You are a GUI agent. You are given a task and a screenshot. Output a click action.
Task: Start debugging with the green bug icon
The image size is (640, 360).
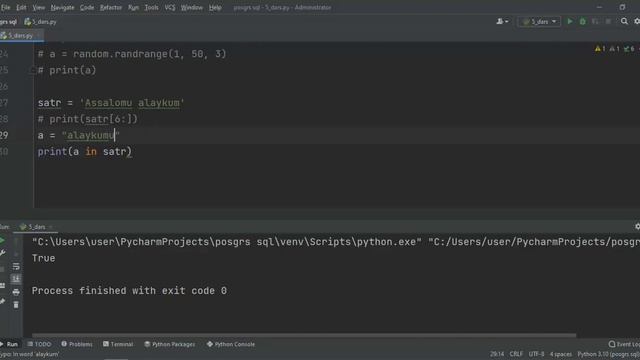click(x=582, y=21)
